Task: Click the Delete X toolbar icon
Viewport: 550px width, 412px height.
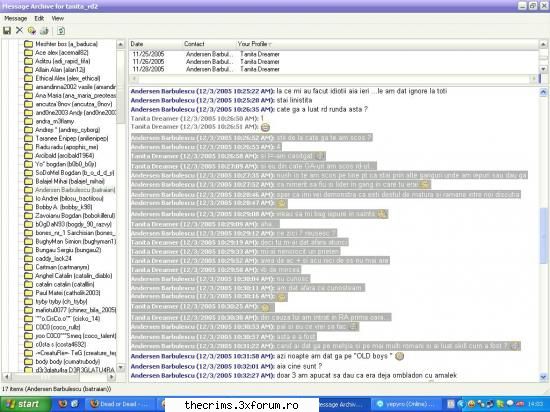Action: click(19, 31)
